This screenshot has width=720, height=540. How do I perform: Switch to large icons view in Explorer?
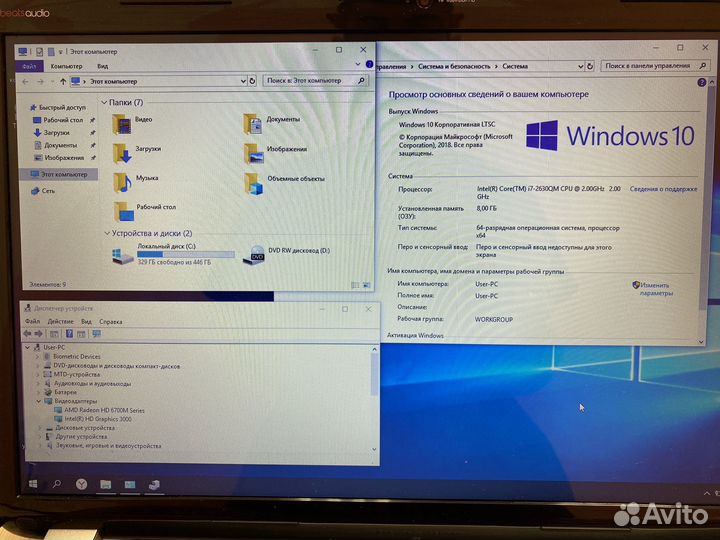pos(366,285)
